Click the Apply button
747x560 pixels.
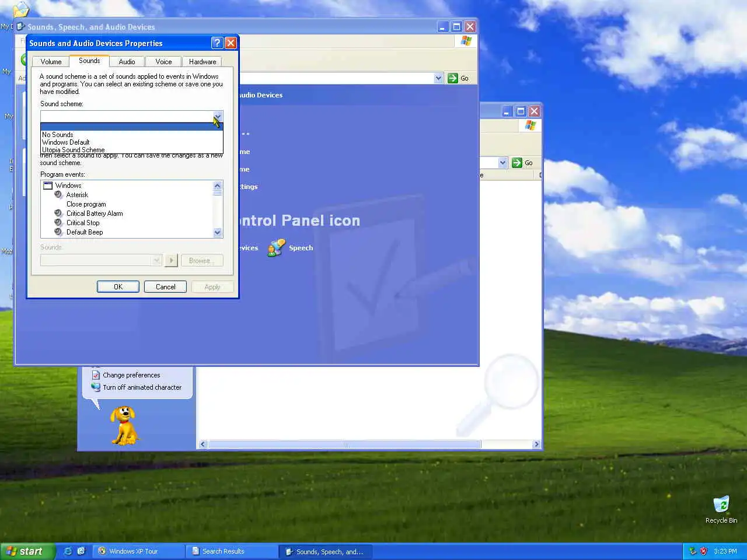(x=212, y=286)
